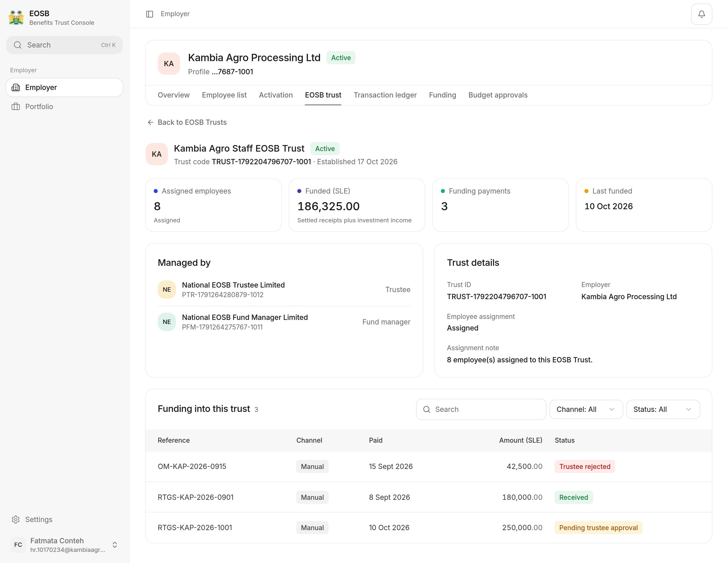Click the Pending trustee approval badge

pyautogui.click(x=598, y=528)
